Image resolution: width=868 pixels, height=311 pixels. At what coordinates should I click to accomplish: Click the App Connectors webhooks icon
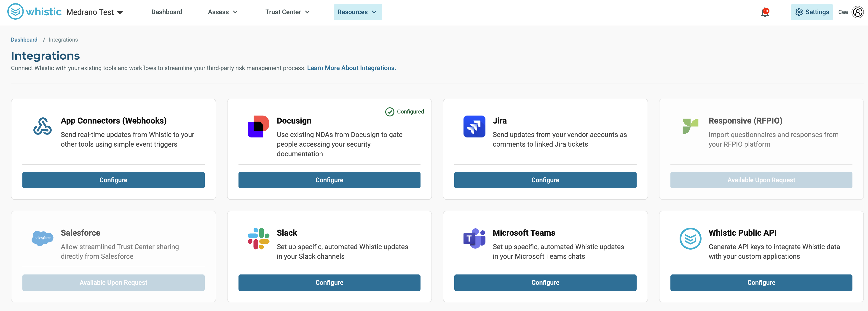coord(43,126)
